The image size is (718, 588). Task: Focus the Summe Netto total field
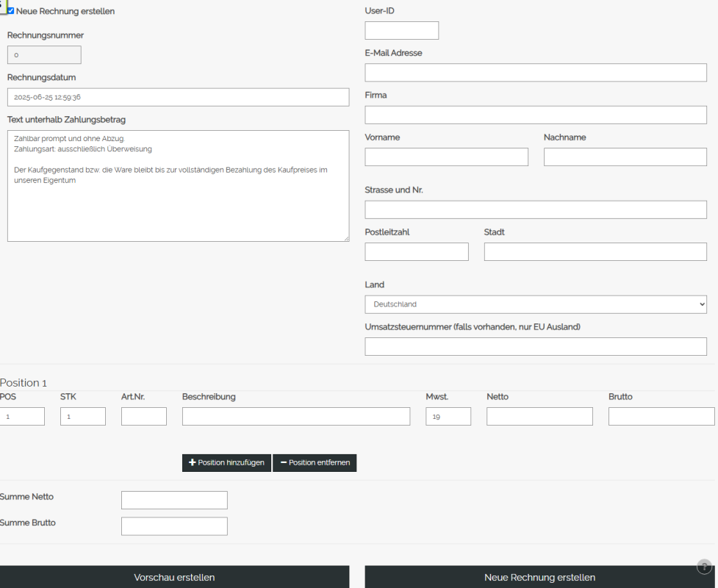point(174,499)
